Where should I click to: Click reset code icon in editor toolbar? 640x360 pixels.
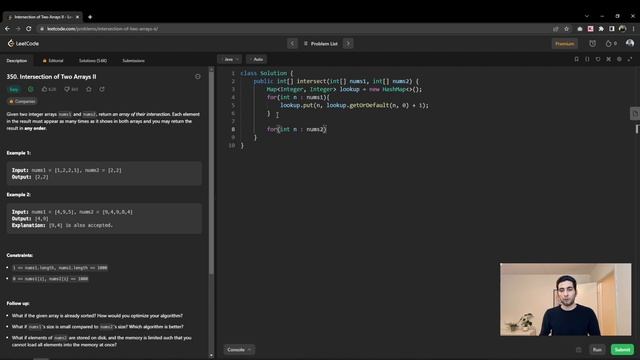pos(598,59)
